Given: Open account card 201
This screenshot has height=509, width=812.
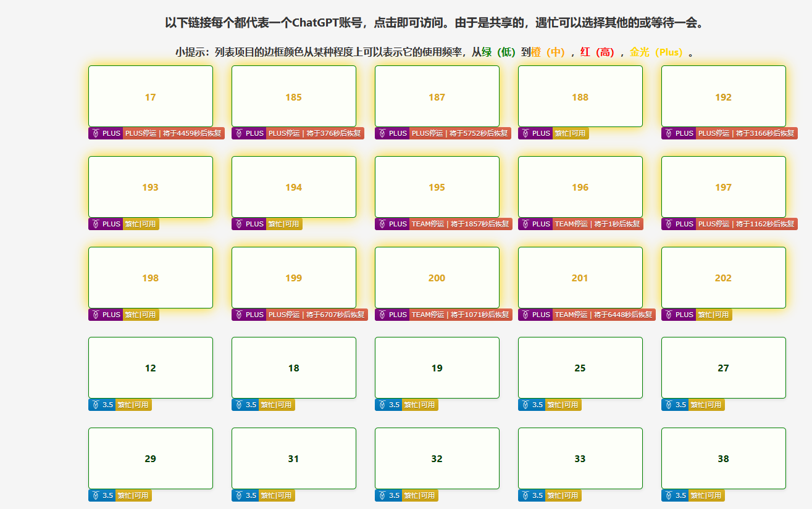Looking at the screenshot, I should click(580, 278).
